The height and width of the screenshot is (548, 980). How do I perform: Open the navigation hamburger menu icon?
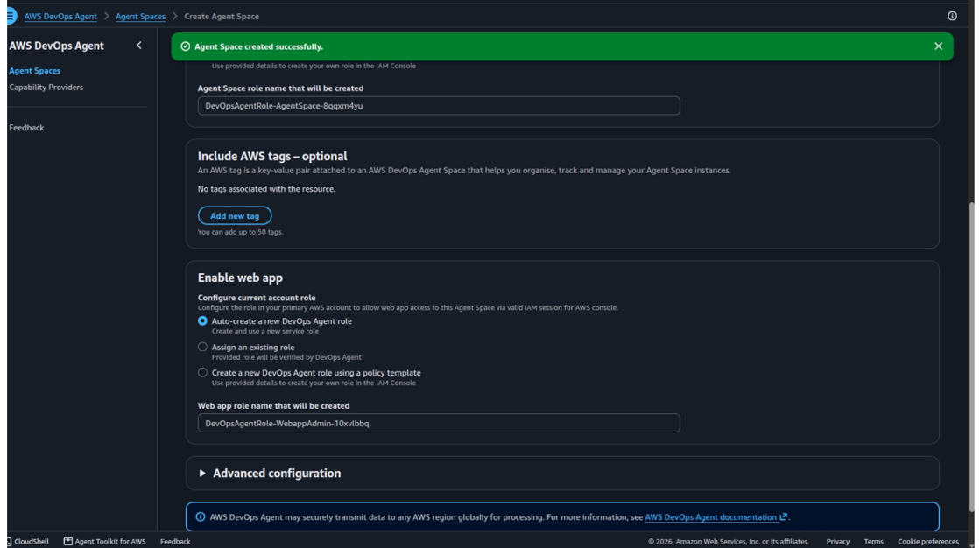[11, 16]
